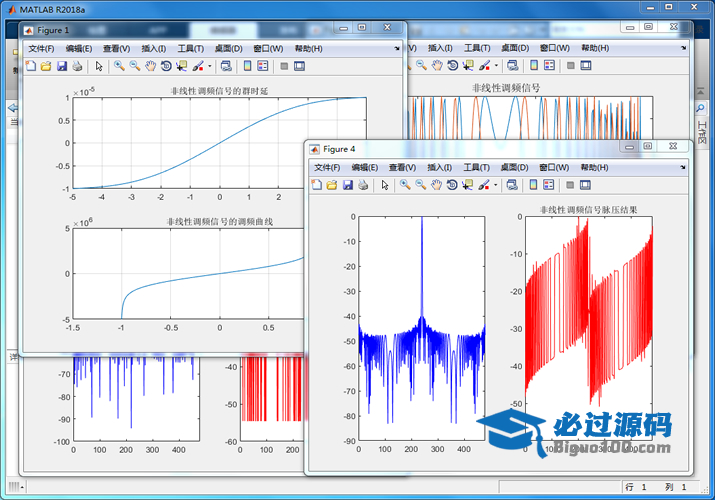The image size is (715, 500).
Task: Click Zoom In tool in Figure 1 toolbar
Action: [118, 66]
